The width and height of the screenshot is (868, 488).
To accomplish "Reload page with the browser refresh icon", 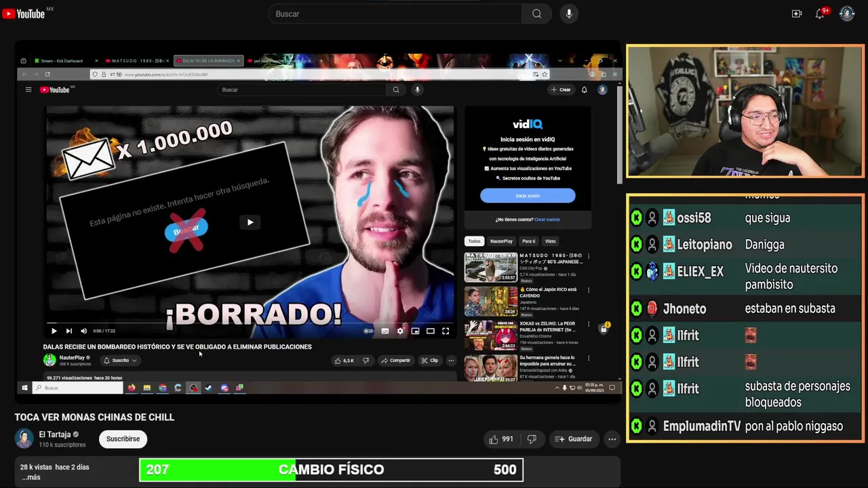I will click(47, 75).
